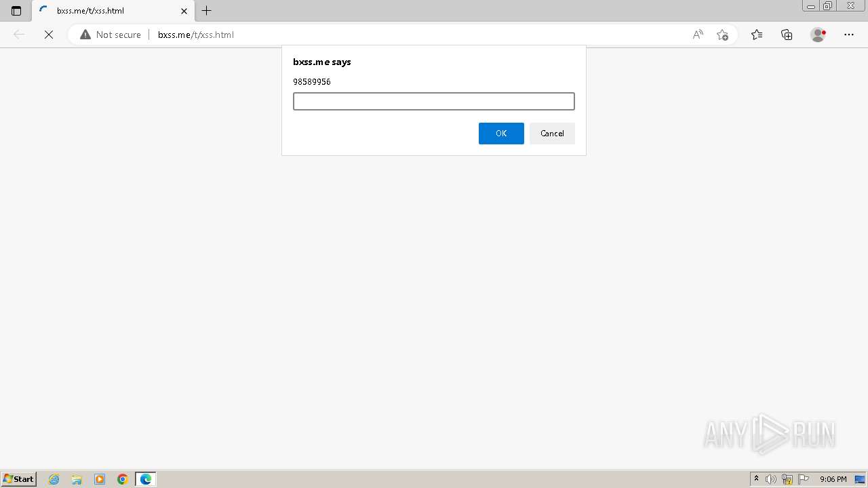Screen dimensions: 868x488
Task: Select the 'bxss.me says' dialog title
Action: 322,62
